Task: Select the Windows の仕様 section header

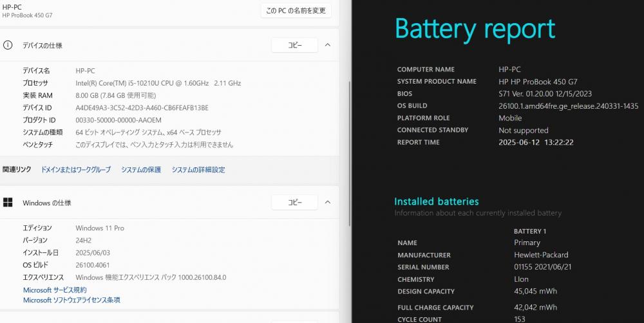Action: point(47,203)
